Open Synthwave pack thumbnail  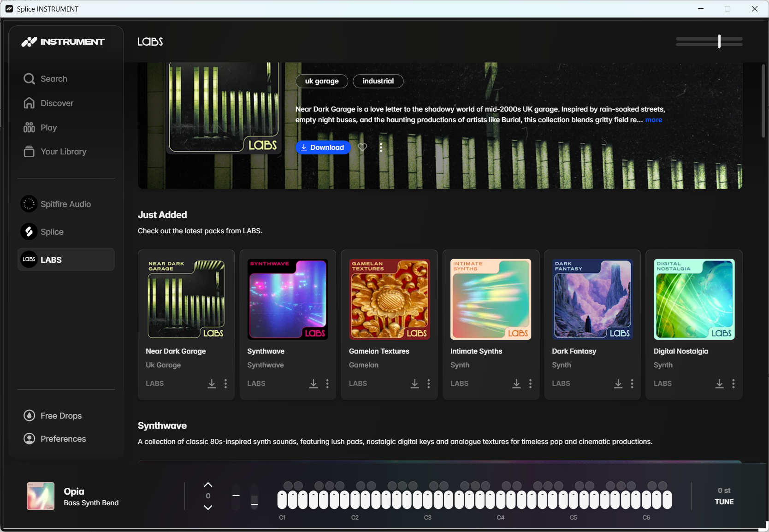click(x=288, y=300)
